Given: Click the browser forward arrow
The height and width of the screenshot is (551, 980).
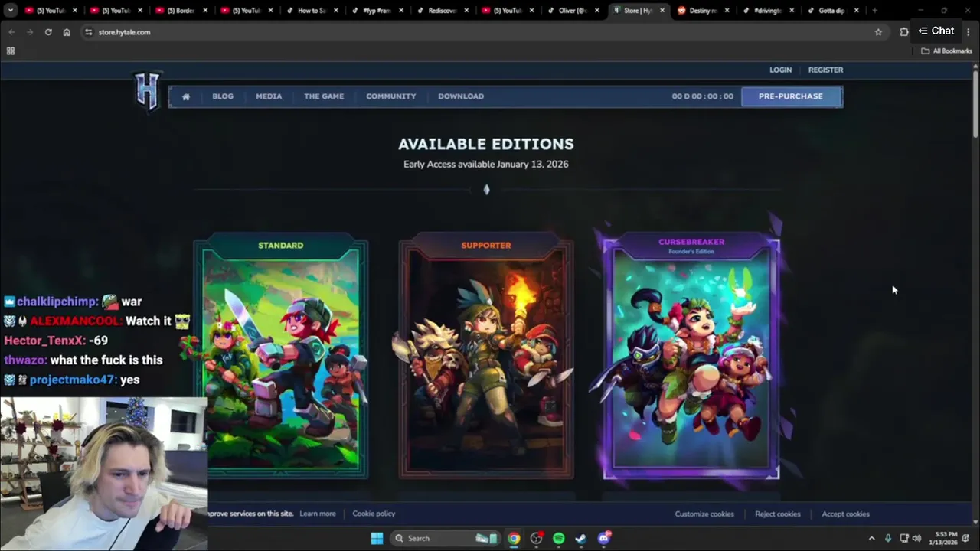Looking at the screenshot, I should pyautogui.click(x=30, y=32).
